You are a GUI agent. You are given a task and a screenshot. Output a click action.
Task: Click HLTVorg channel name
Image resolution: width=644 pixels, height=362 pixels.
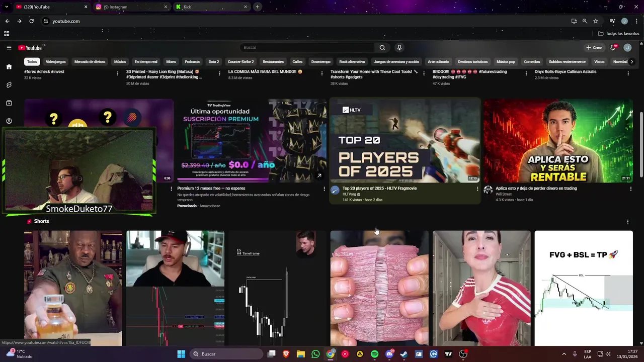pos(349,194)
